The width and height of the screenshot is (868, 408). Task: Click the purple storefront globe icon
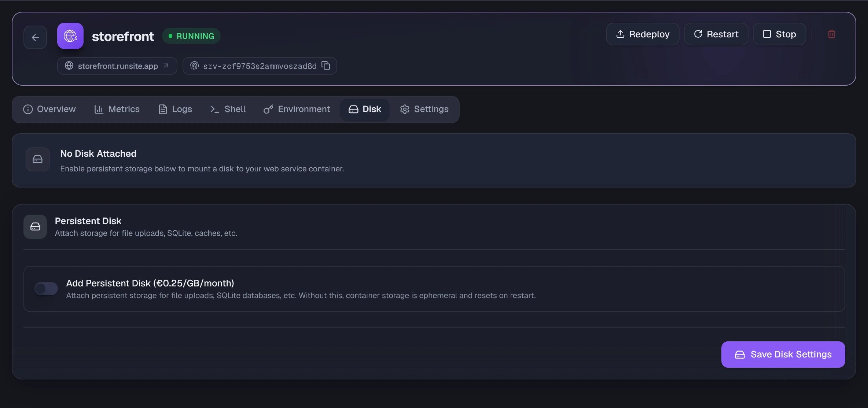[x=70, y=36]
